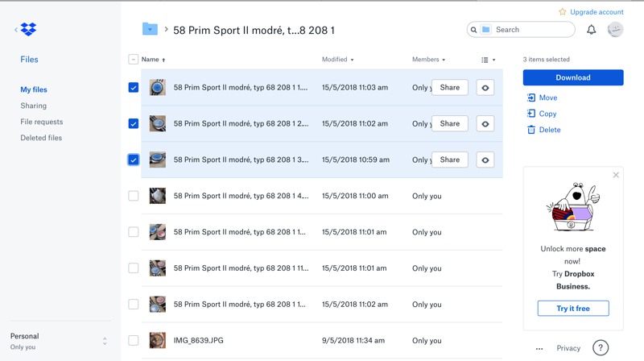Open the list view options dropdown

488,60
